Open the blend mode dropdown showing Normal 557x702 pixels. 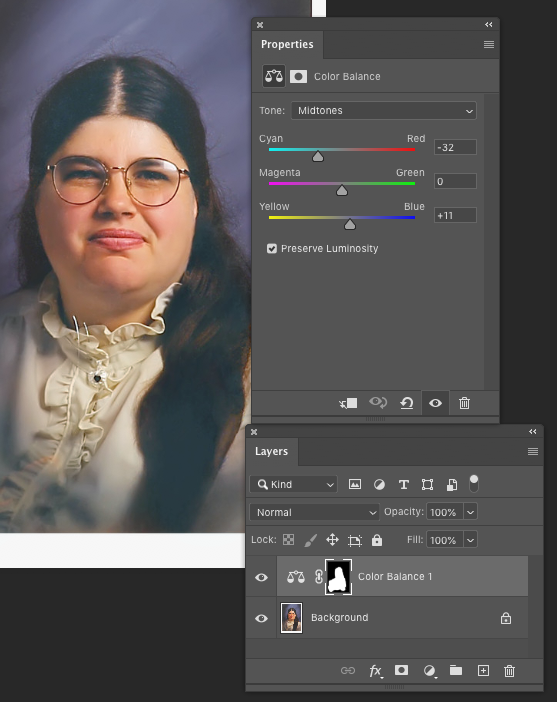coord(314,512)
